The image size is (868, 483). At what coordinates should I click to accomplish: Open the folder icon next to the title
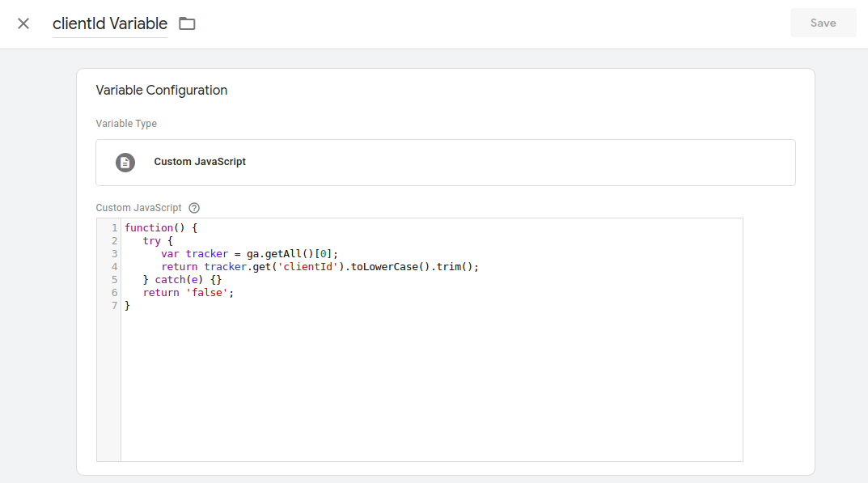(x=187, y=23)
